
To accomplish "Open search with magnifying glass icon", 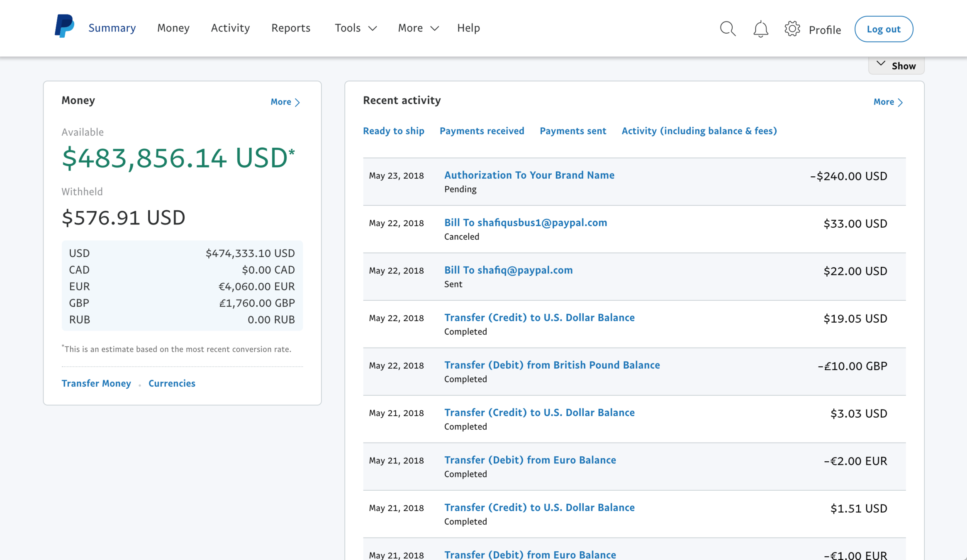I will (728, 29).
